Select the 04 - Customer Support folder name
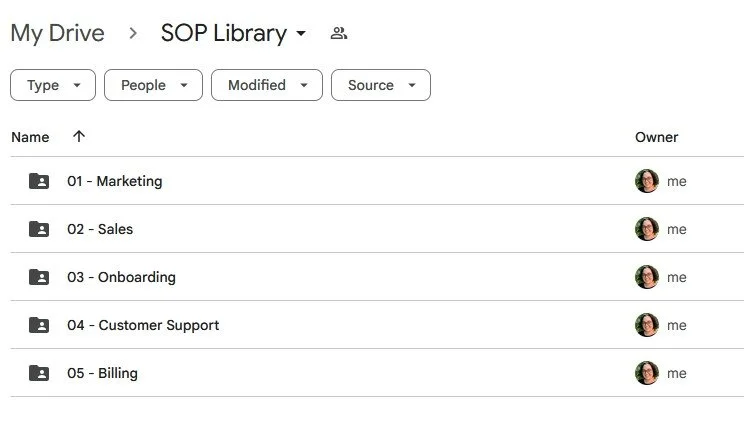The width and height of the screenshot is (744, 430). [x=143, y=325]
